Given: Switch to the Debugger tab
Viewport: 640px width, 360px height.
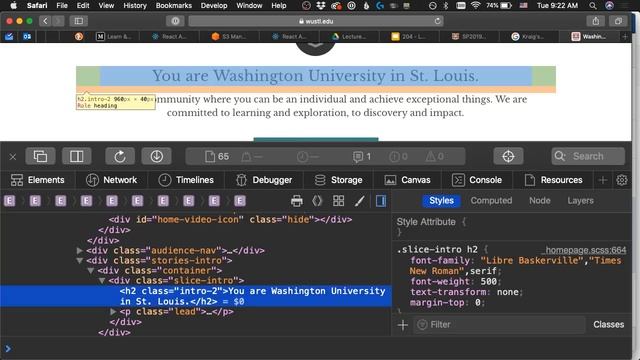Looking at the screenshot, I should point(264,180).
